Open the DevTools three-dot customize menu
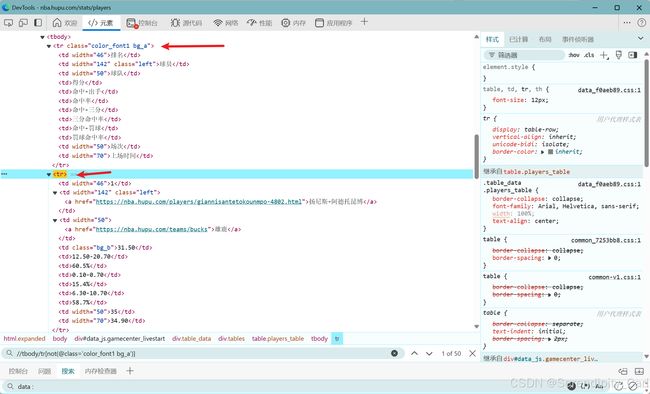 [627, 22]
